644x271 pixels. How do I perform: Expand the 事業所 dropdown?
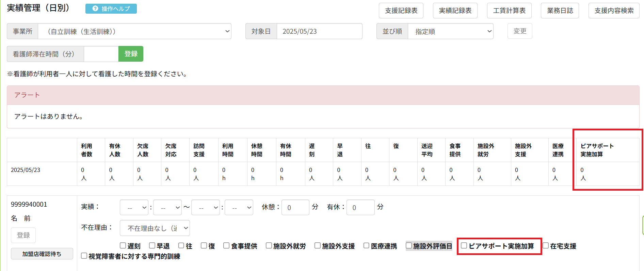click(134, 31)
